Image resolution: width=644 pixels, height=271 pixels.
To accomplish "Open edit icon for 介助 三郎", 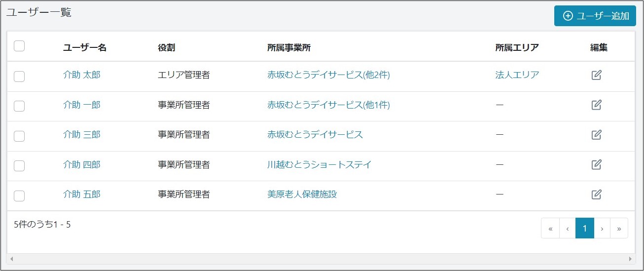I will tap(596, 135).
